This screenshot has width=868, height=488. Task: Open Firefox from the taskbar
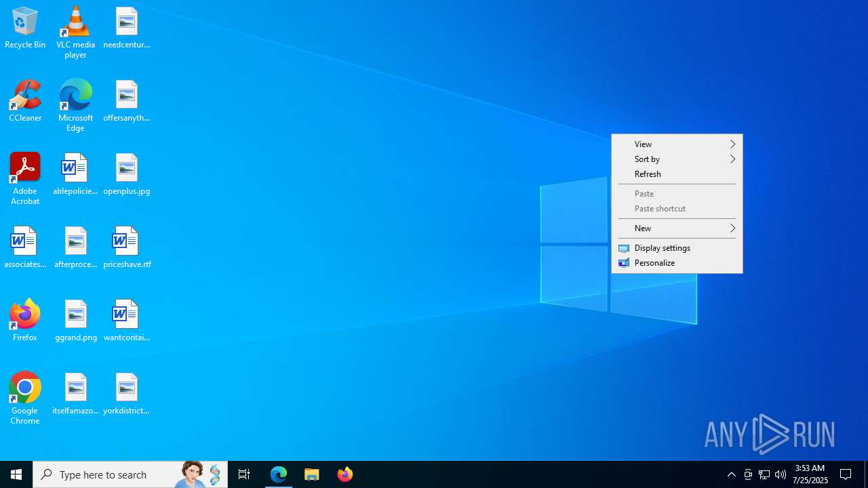point(345,474)
